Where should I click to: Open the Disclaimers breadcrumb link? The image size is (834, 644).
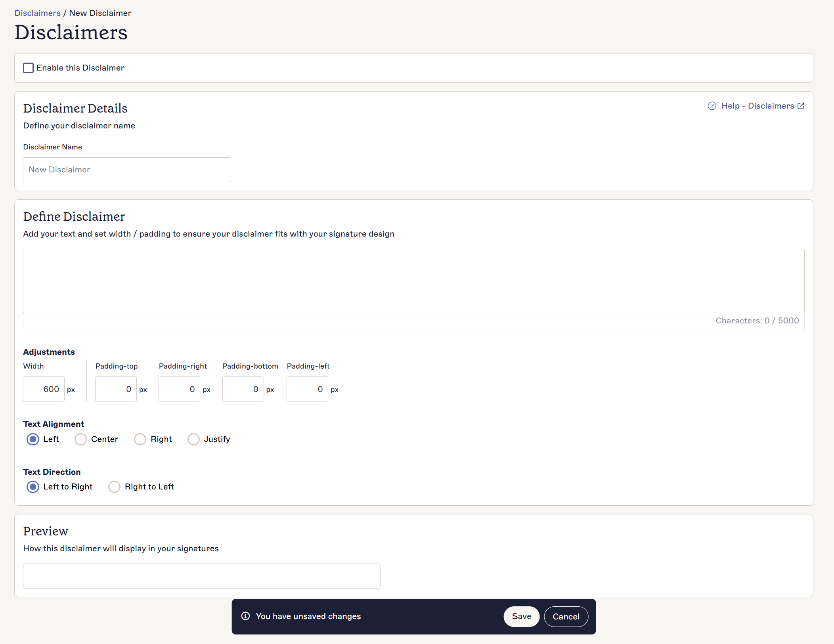[38, 13]
